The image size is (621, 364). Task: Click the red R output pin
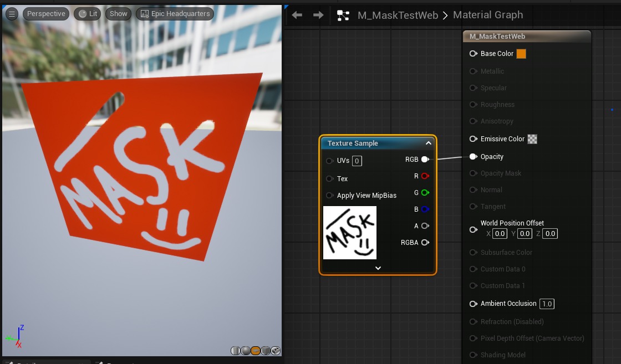pos(425,176)
